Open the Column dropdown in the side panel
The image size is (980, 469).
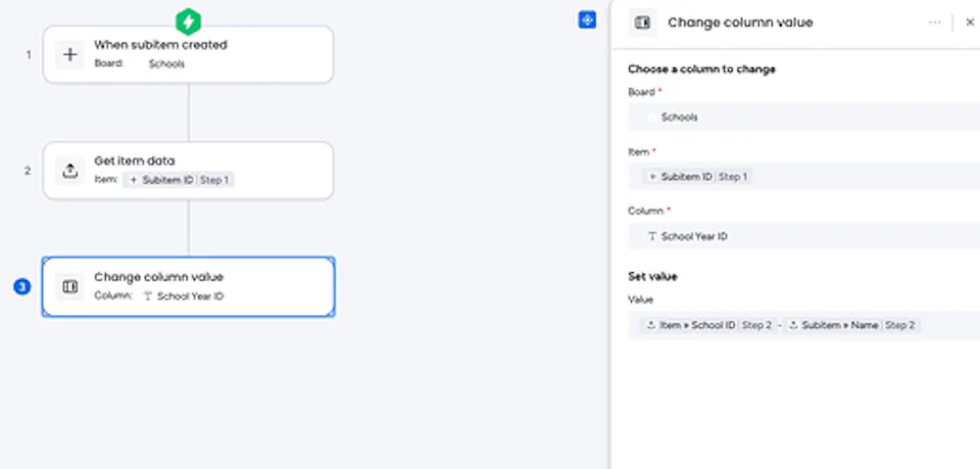pyautogui.click(x=804, y=236)
